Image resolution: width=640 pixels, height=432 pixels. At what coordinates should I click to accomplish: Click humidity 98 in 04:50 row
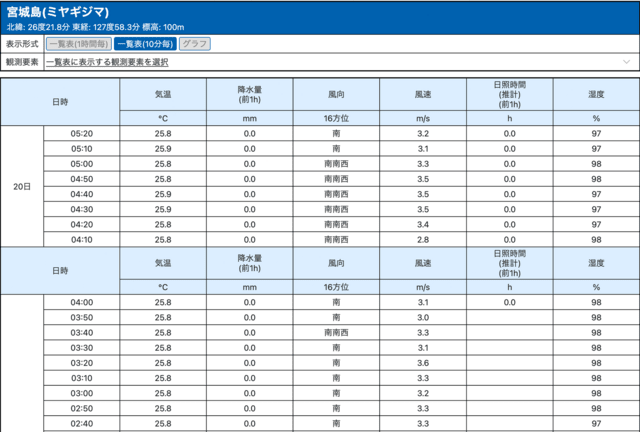596,179
